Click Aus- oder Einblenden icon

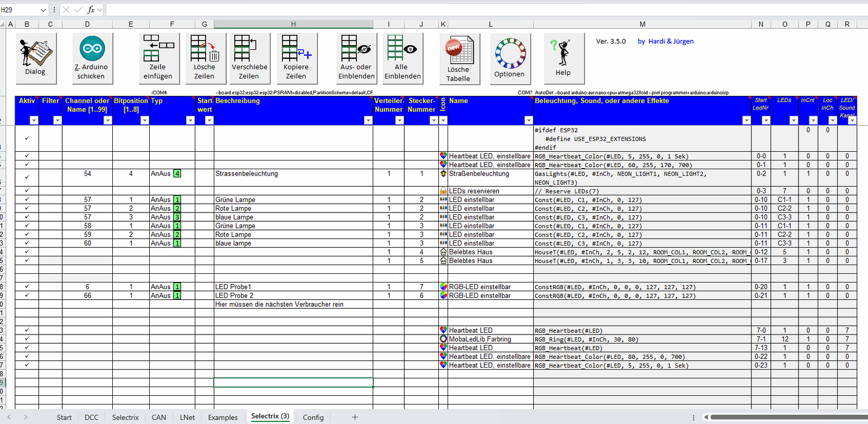[x=356, y=58]
